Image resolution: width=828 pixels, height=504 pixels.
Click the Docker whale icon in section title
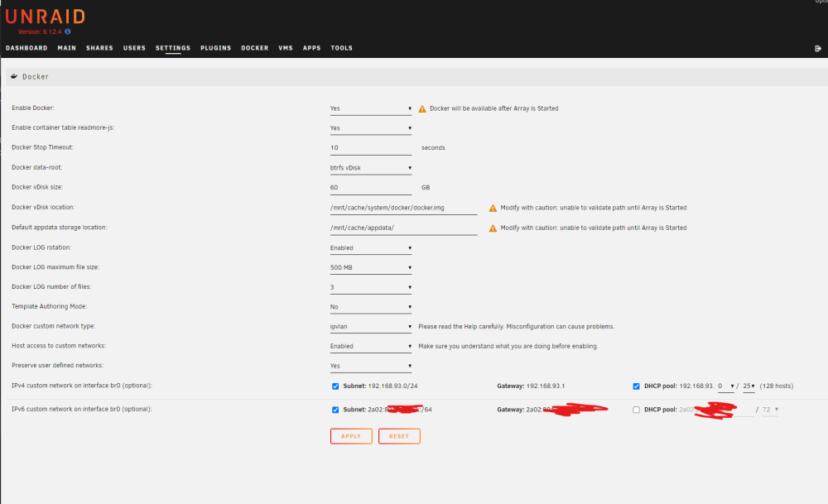click(x=14, y=76)
